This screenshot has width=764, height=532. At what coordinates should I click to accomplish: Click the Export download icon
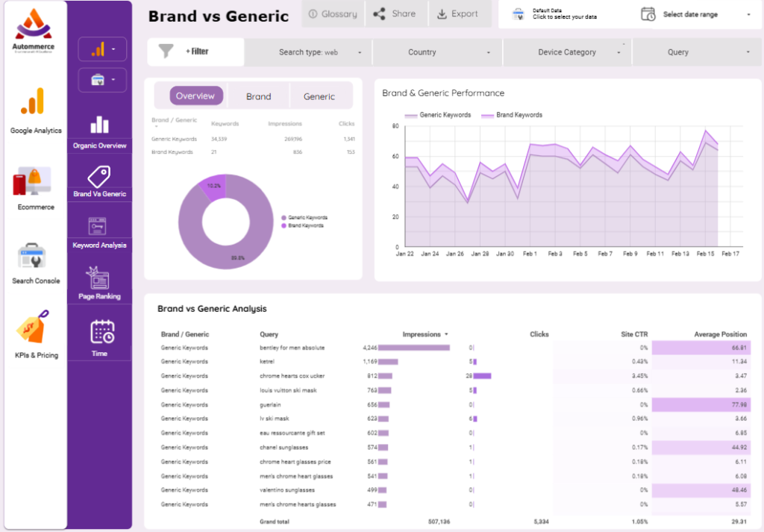(442, 13)
